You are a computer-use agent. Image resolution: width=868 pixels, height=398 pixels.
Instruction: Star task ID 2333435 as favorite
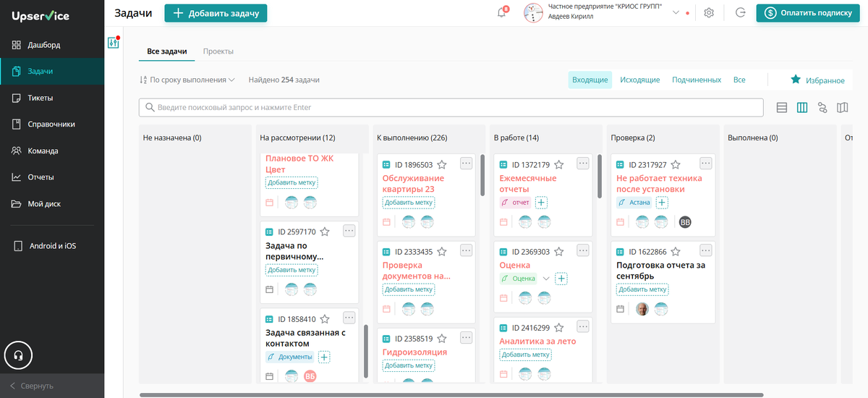442,252
